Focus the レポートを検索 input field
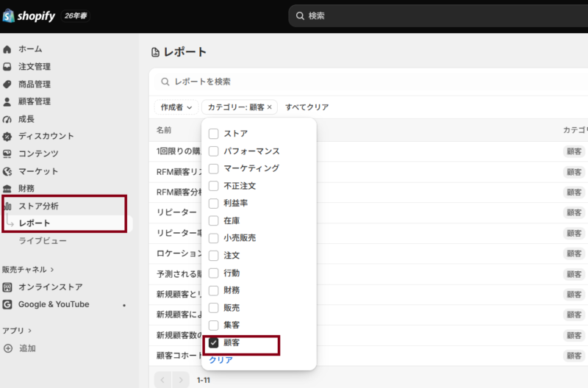 pyautogui.click(x=371, y=82)
